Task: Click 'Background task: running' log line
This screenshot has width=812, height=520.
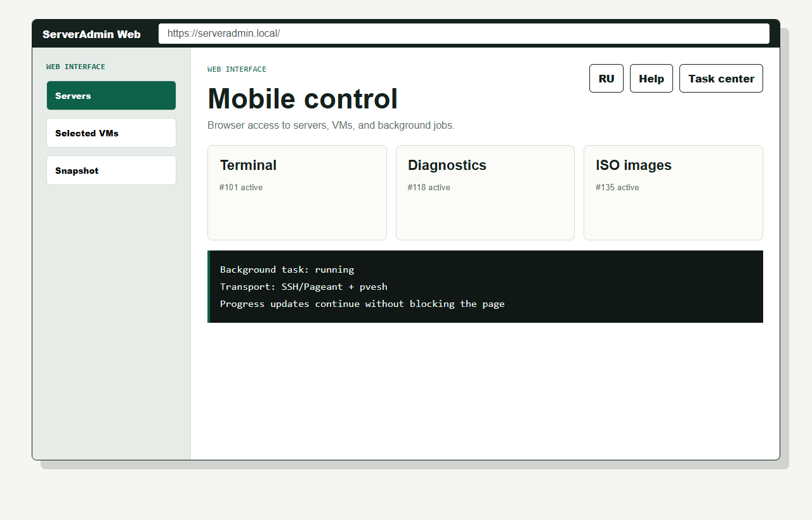Action: point(287,270)
